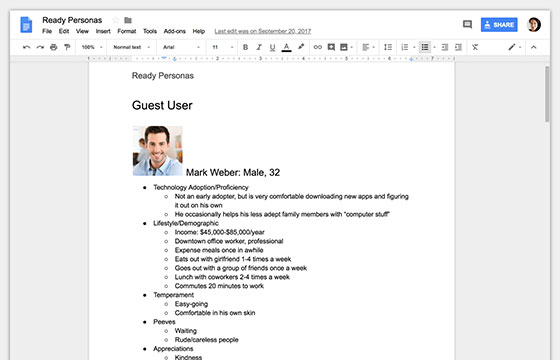Open the Edit menu
This screenshot has width=560, height=360.
click(64, 31)
